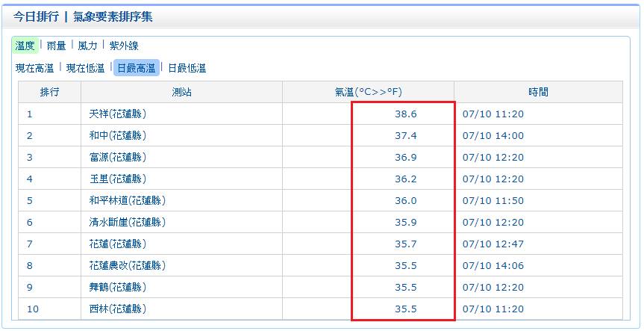This screenshot has height=331, width=644.
Task: Toggle units via 氣溫(°C>>°F) header
Action: (369, 92)
